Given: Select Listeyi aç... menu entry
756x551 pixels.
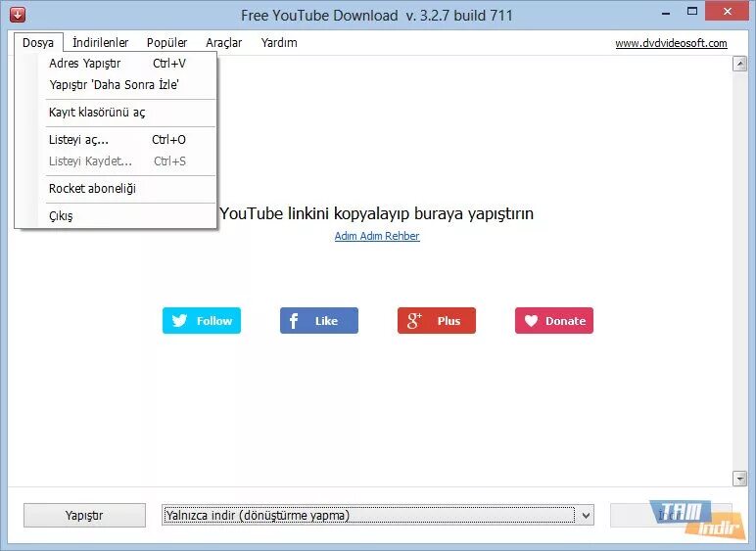Looking at the screenshot, I should click(118, 140).
